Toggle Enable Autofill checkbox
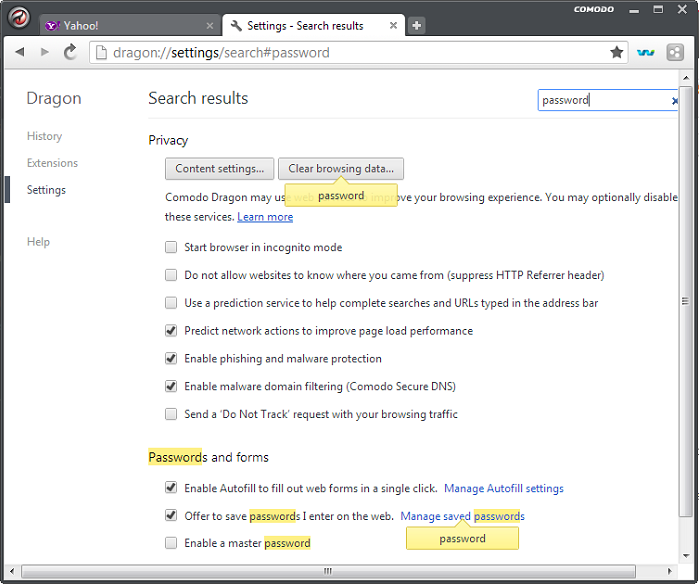This screenshot has width=699, height=584. click(x=171, y=487)
